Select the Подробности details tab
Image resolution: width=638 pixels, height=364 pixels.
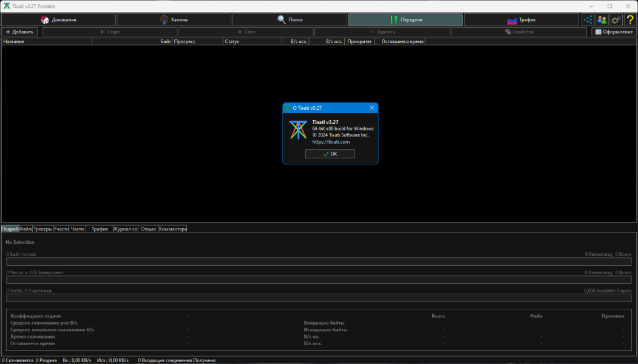[x=10, y=229]
